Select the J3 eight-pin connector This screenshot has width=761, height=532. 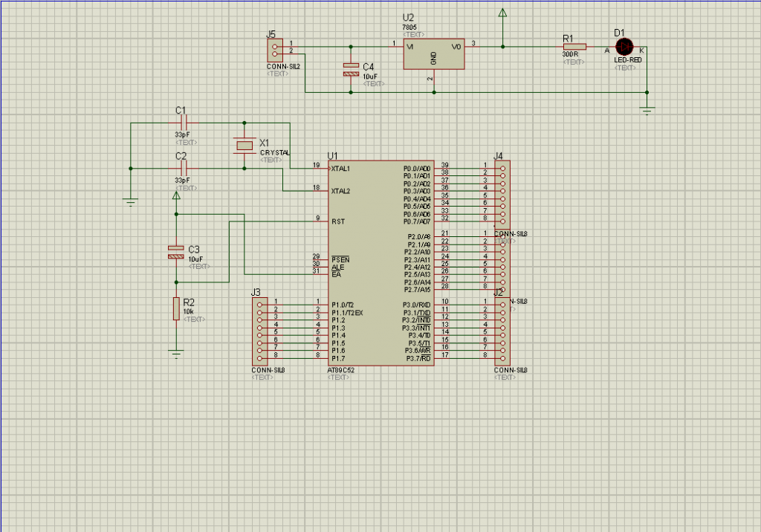[259, 331]
